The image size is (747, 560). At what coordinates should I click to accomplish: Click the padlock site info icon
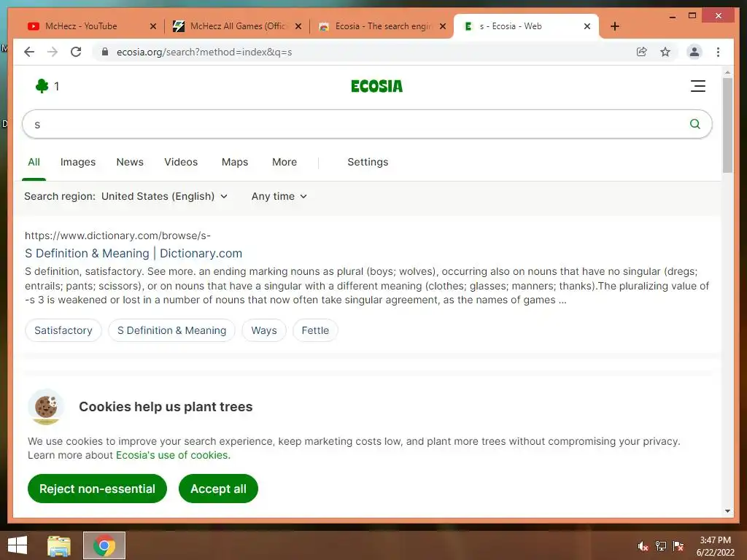[x=105, y=52]
